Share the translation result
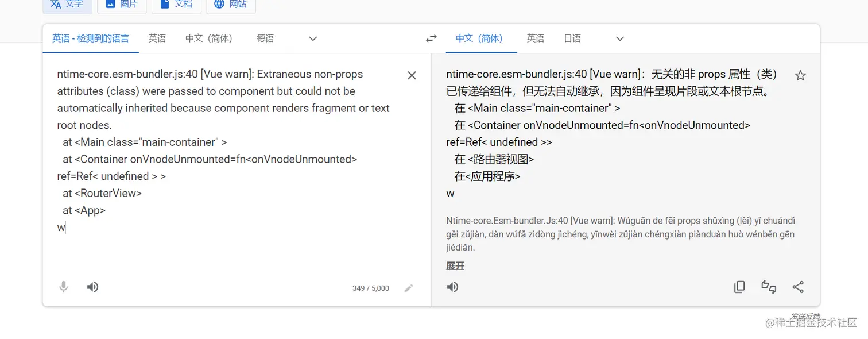Screen dimensions: 868x339 pyautogui.click(x=798, y=287)
